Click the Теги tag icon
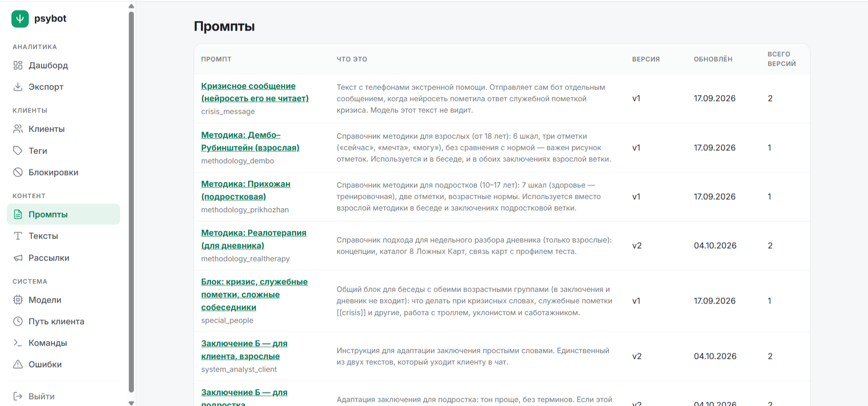The image size is (868, 406). (x=18, y=151)
